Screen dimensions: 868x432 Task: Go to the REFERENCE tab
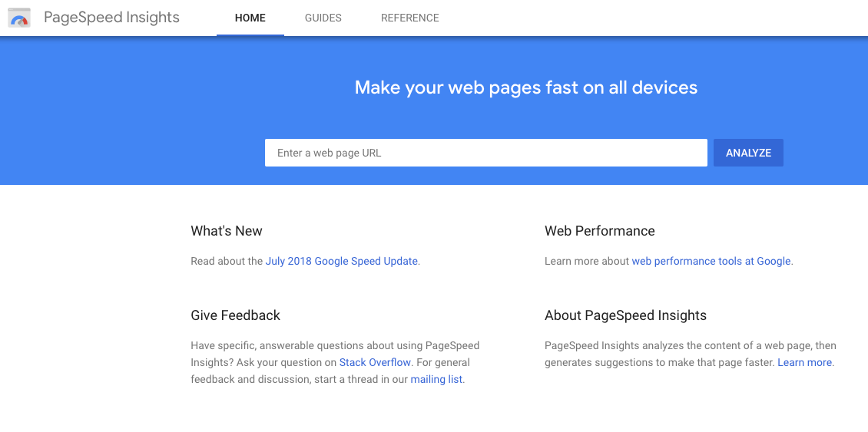tap(410, 18)
